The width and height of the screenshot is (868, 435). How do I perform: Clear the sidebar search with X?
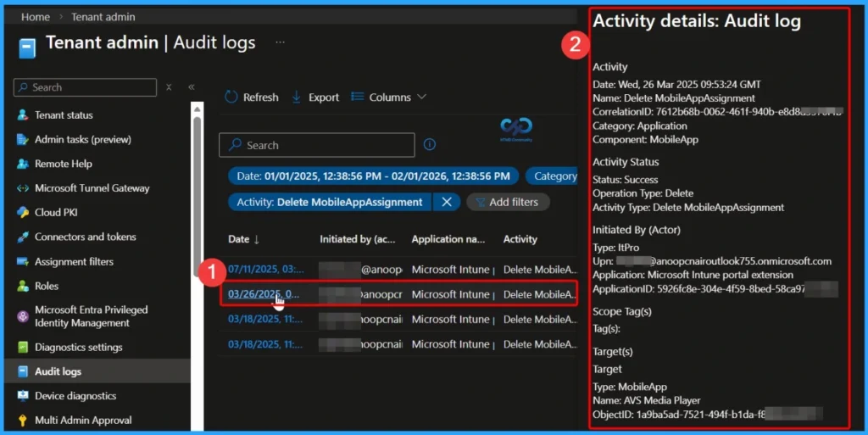click(x=169, y=87)
